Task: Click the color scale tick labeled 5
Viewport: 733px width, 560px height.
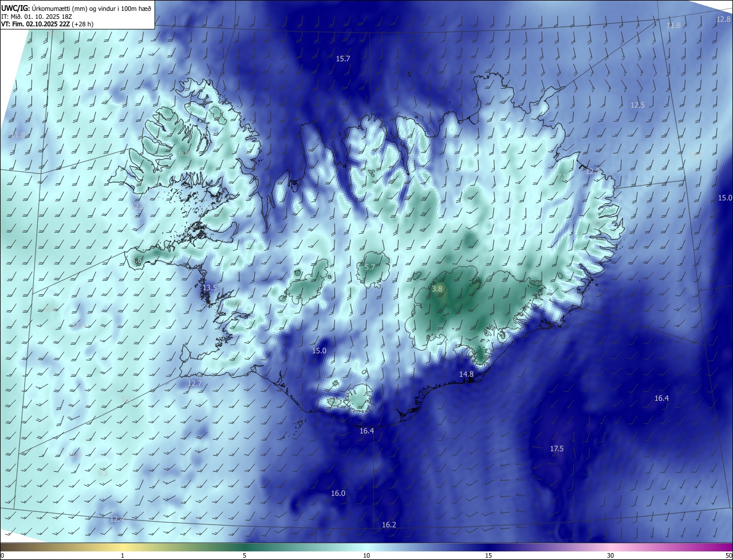Action: 245,555
